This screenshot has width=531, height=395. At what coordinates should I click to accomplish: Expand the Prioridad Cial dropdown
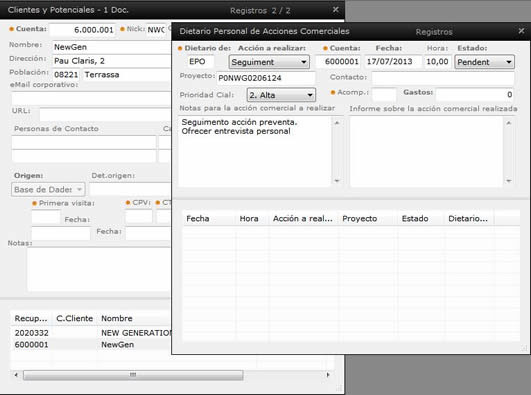pyautogui.click(x=281, y=95)
